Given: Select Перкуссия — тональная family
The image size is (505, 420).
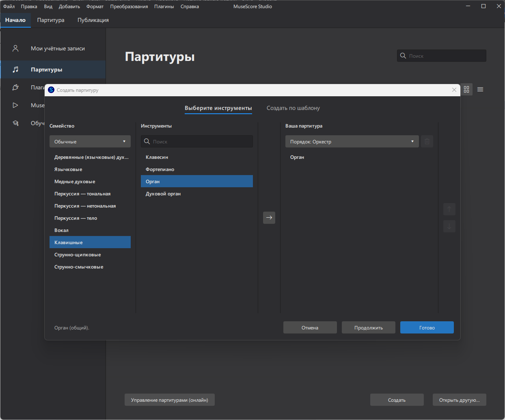Looking at the screenshot, I should [90, 193].
